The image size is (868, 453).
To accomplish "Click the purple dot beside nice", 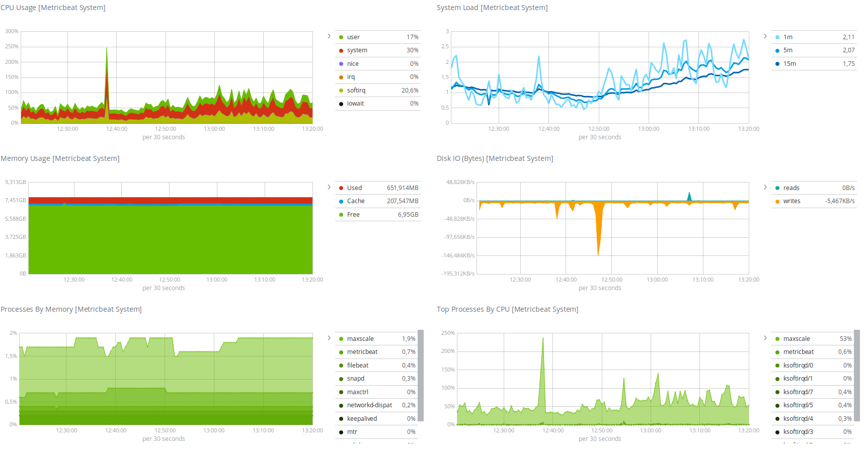I will tap(341, 64).
